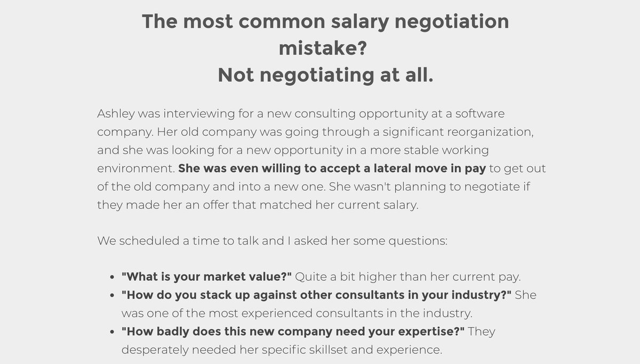The height and width of the screenshot is (364, 640).
Task: Click answer "Quite a bit higher than her current pay"
Action: pyautogui.click(x=407, y=277)
